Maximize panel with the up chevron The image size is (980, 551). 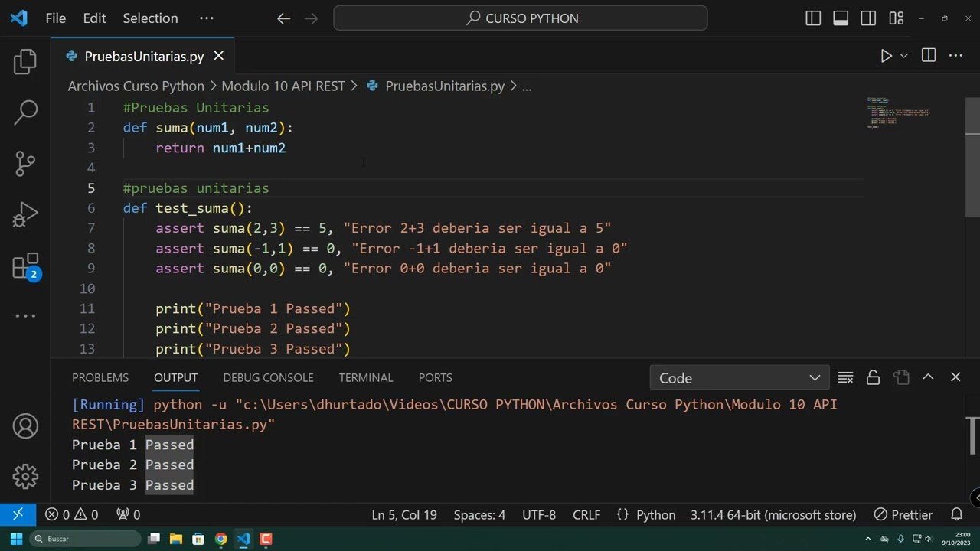coord(928,377)
